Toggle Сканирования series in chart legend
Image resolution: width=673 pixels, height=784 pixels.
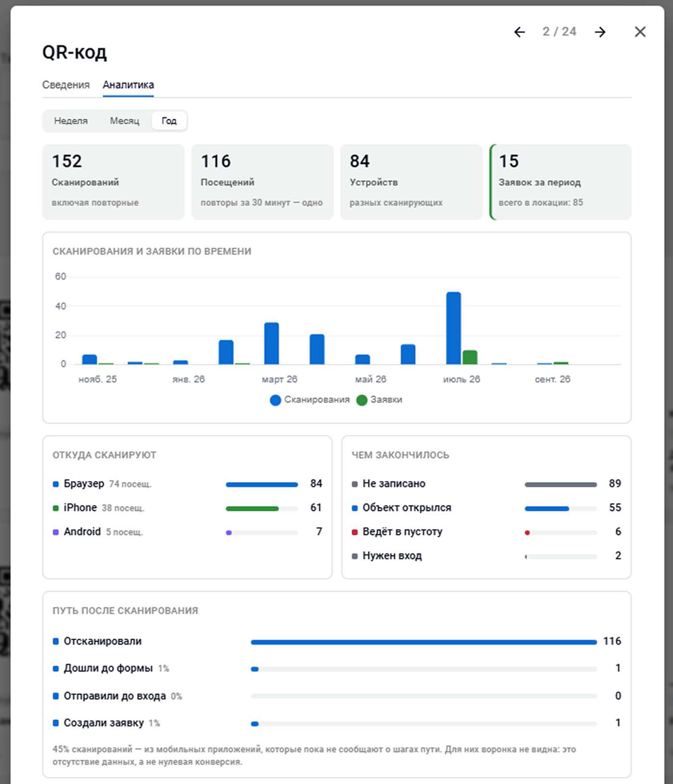pyautogui.click(x=310, y=400)
